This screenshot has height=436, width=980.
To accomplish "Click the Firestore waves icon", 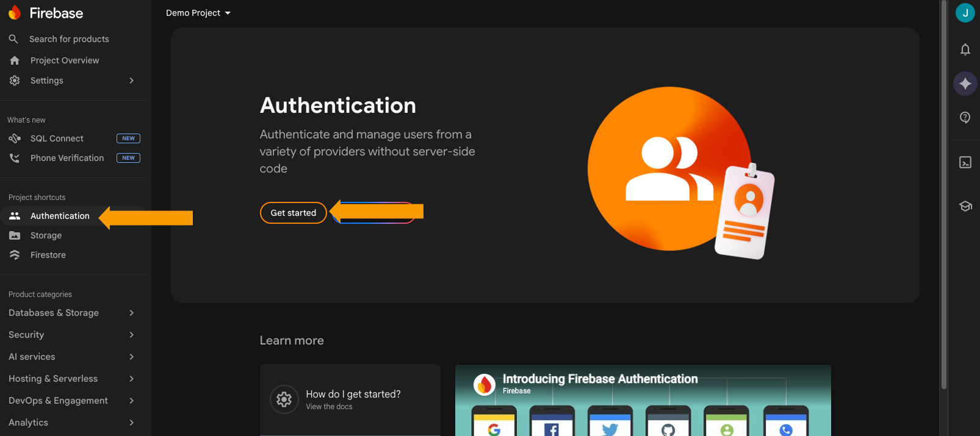I will [x=15, y=255].
